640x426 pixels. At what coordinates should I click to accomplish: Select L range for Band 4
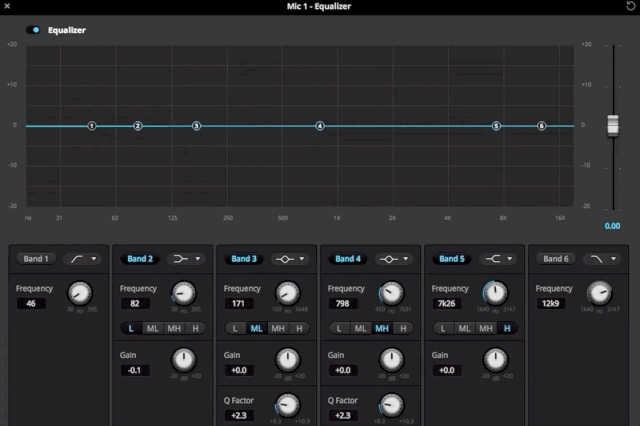point(339,328)
